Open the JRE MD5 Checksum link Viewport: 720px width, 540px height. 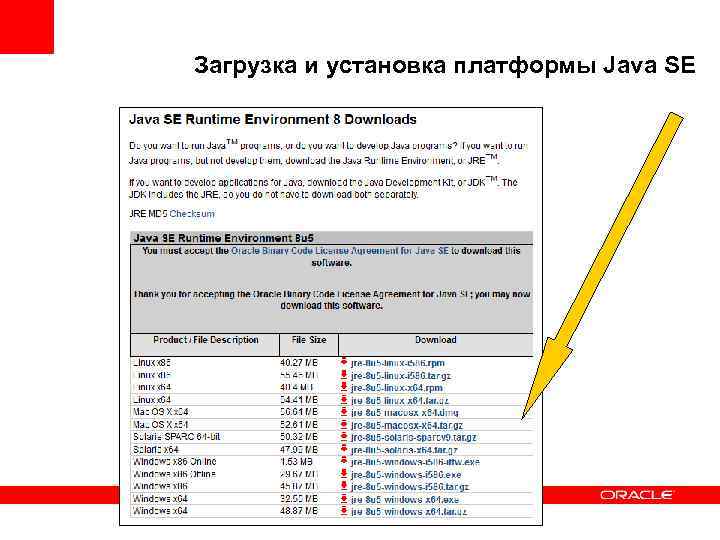tap(192, 214)
